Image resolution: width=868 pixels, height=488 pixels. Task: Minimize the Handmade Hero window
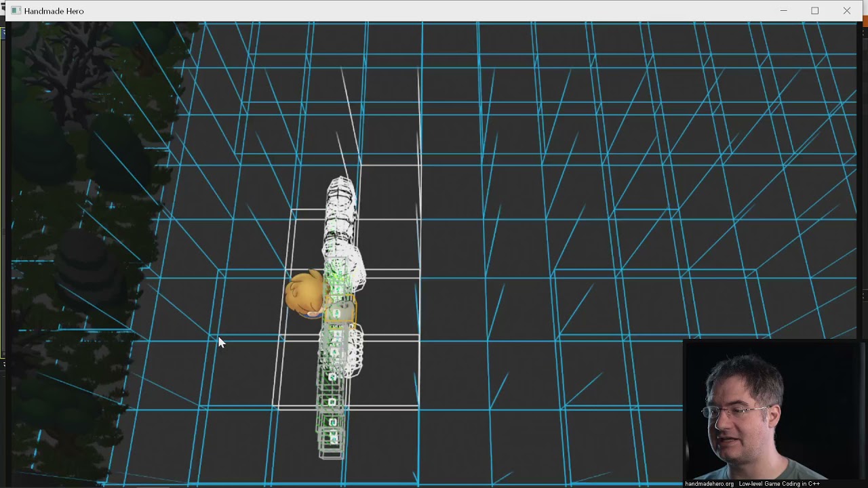coord(783,11)
